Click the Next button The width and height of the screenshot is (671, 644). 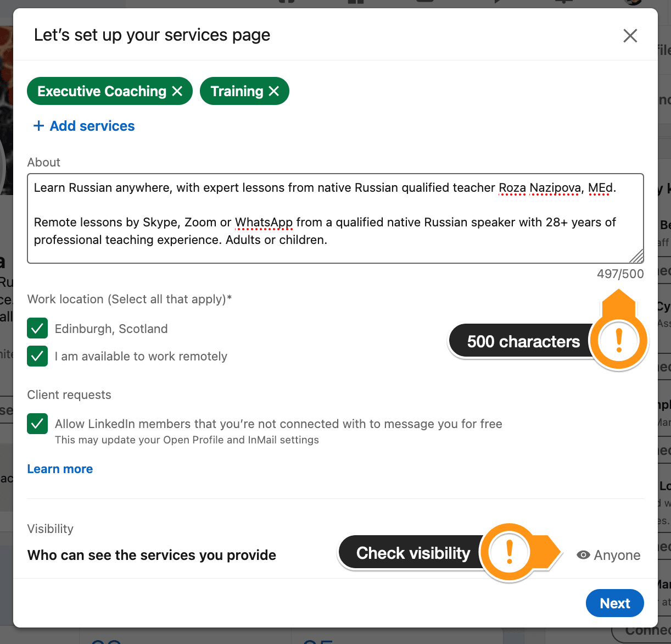coord(614,603)
